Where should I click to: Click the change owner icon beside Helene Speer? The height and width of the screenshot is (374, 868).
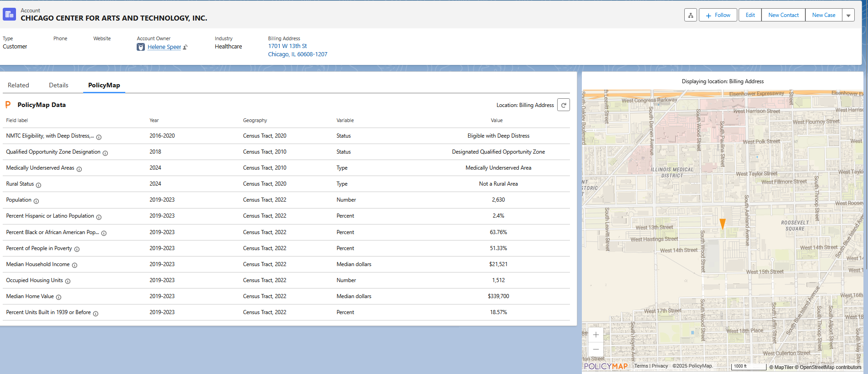pyautogui.click(x=185, y=47)
